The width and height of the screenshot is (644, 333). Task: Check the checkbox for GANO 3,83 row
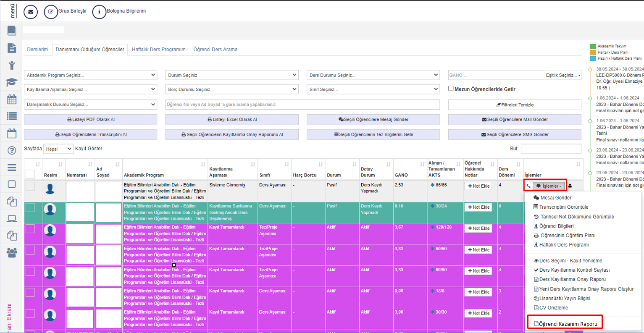(x=30, y=250)
